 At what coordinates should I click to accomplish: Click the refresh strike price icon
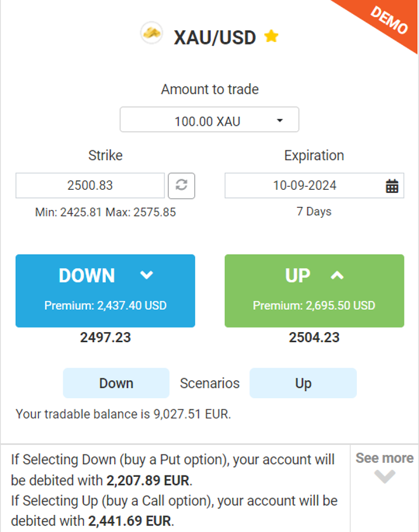tap(182, 185)
